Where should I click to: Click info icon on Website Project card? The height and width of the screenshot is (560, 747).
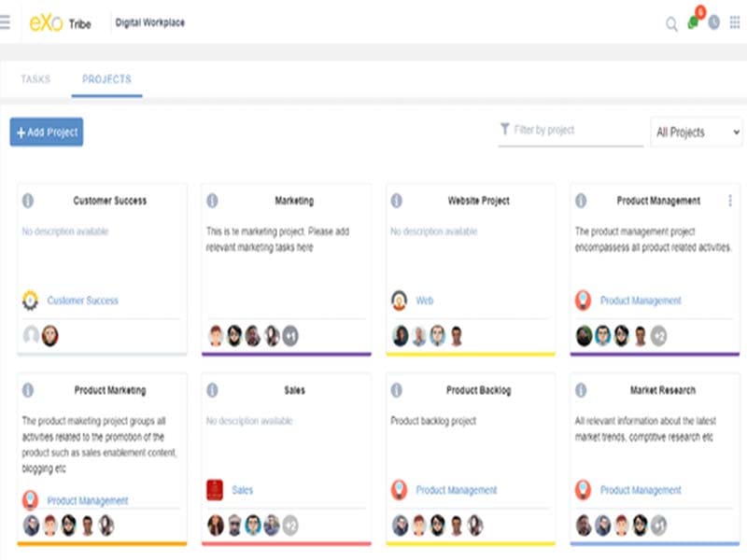[x=397, y=201]
